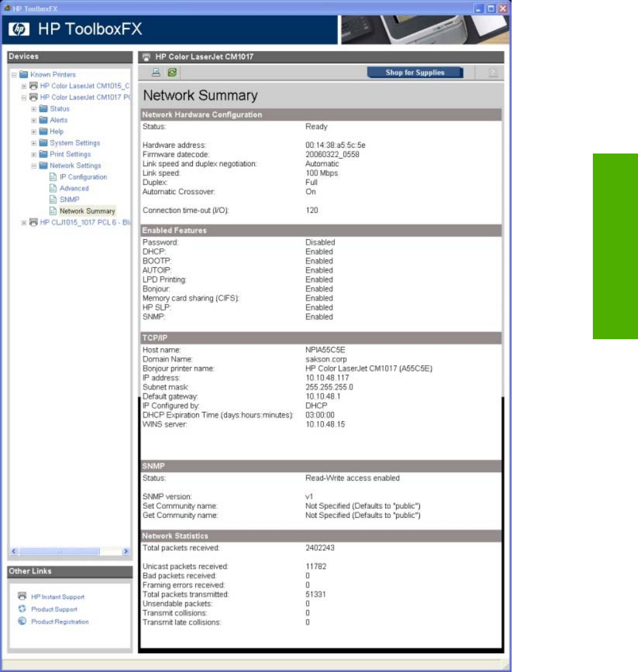638x672 pixels.
Task: Click the domain name sakson.corp
Action: (326, 359)
